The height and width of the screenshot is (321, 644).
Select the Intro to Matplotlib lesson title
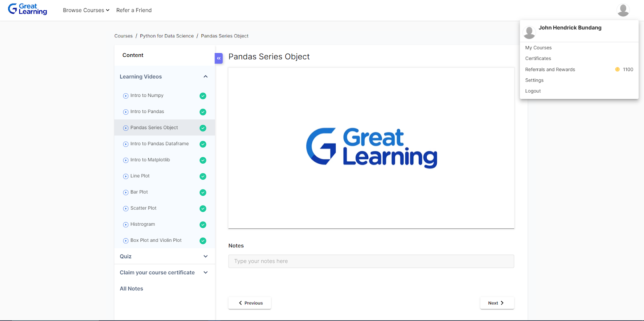tap(150, 160)
